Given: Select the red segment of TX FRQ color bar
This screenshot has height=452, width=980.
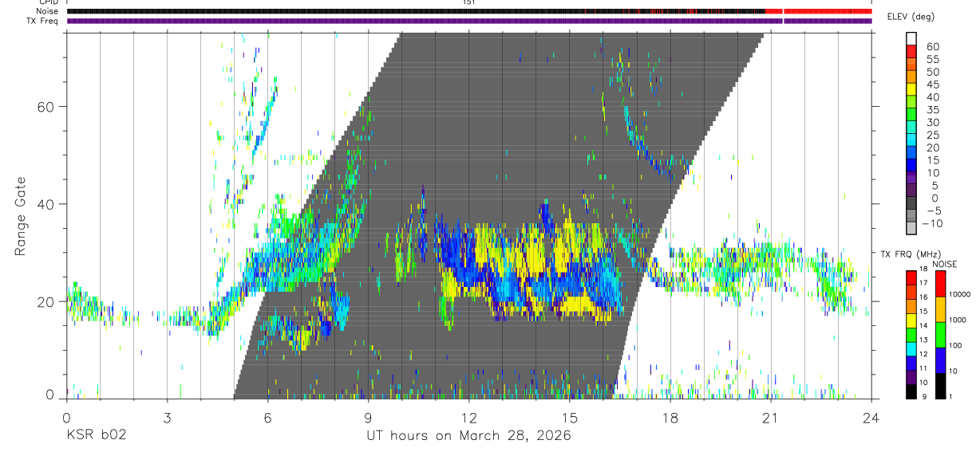Looking at the screenshot, I should click(x=911, y=277).
